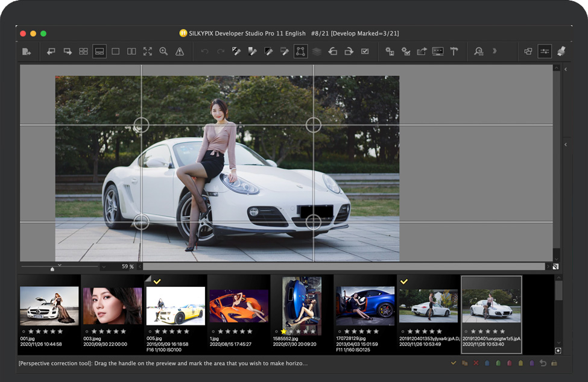The width and height of the screenshot is (588, 382).
Task: Toggle fit-to-screen full preview icon
Action: point(148,52)
